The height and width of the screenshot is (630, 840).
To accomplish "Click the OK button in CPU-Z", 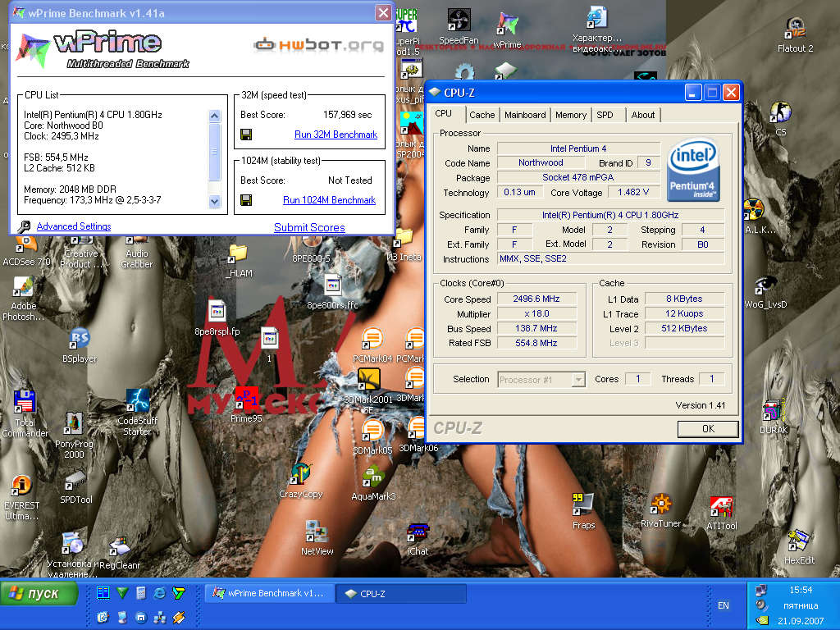I will click(708, 428).
